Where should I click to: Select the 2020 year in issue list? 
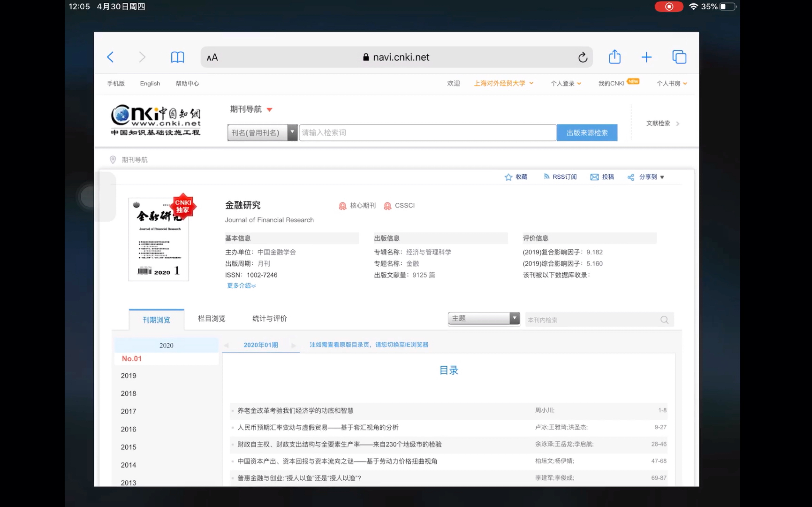coord(167,345)
